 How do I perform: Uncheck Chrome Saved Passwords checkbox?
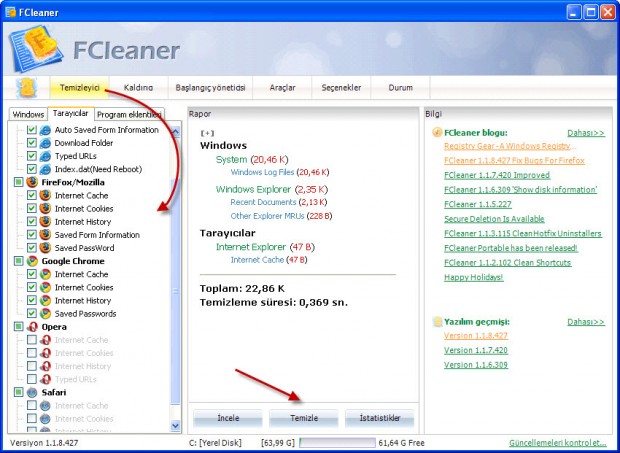pos(32,313)
